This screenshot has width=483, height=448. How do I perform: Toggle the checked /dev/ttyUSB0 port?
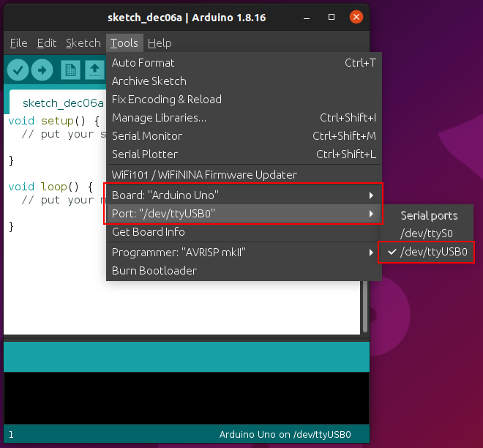click(x=427, y=252)
